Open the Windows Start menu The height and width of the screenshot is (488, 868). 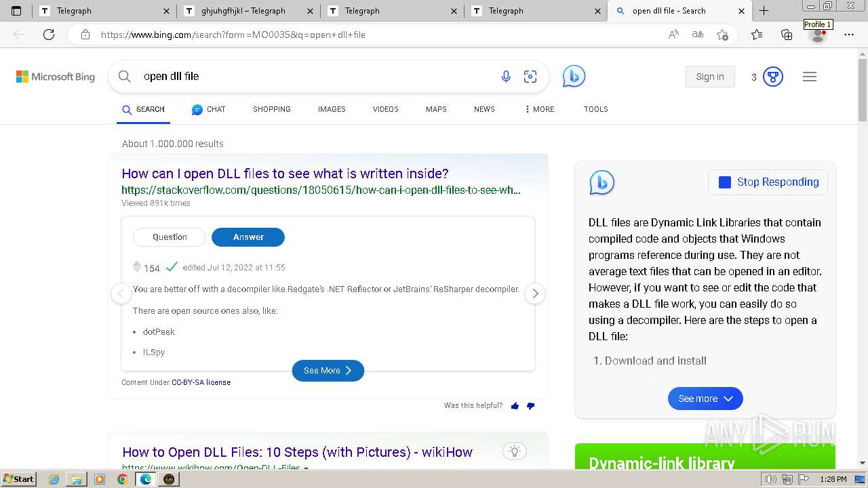(18, 479)
